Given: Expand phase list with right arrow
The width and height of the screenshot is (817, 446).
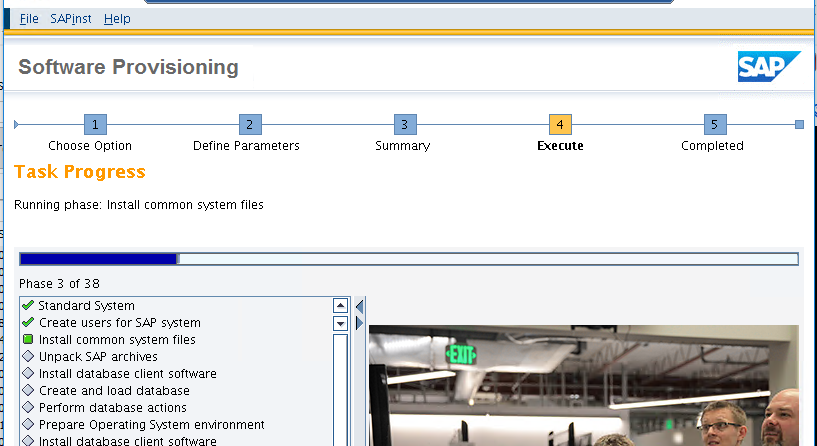Looking at the screenshot, I should (x=360, y=323).
